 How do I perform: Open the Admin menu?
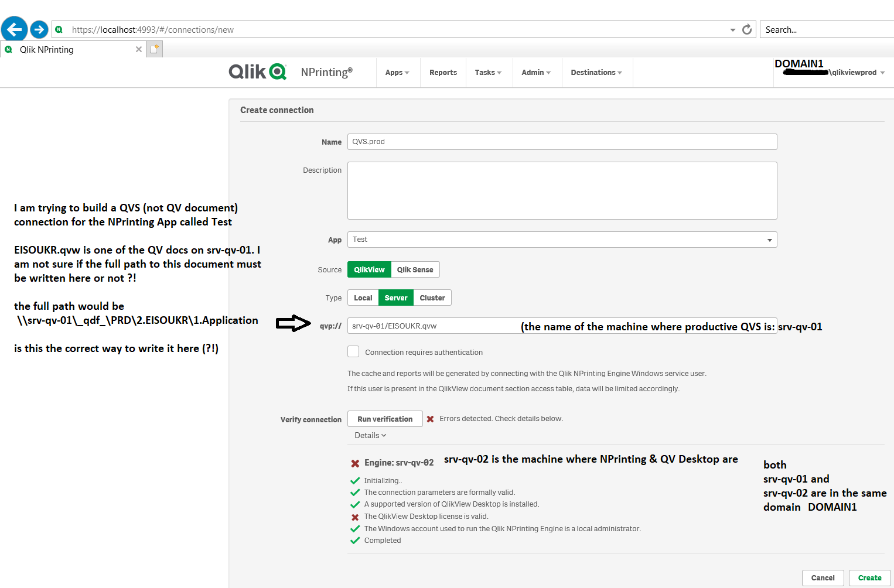(x=535, y=72)
